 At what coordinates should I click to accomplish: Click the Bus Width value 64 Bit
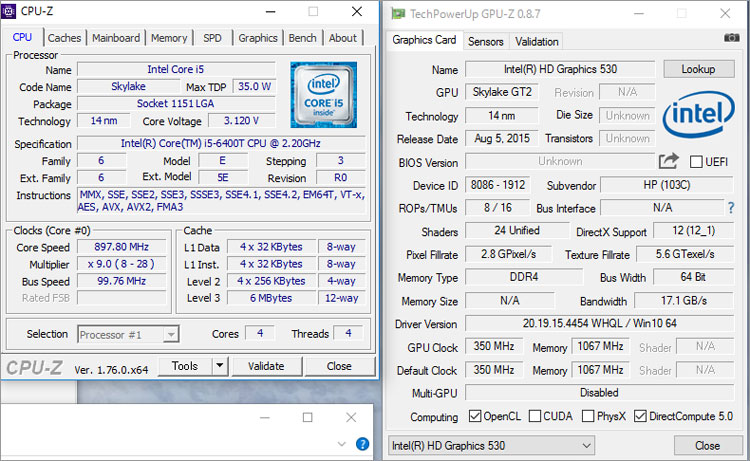tap(694, 277)
